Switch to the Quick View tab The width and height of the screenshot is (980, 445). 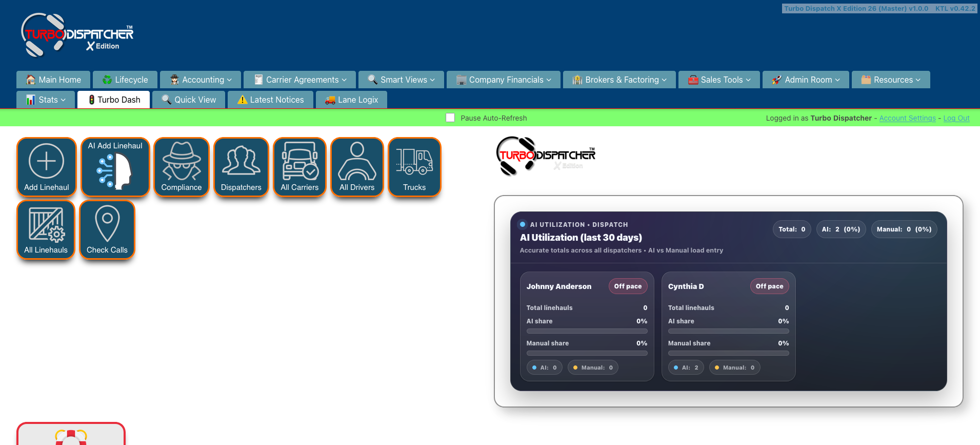[189, 100]
